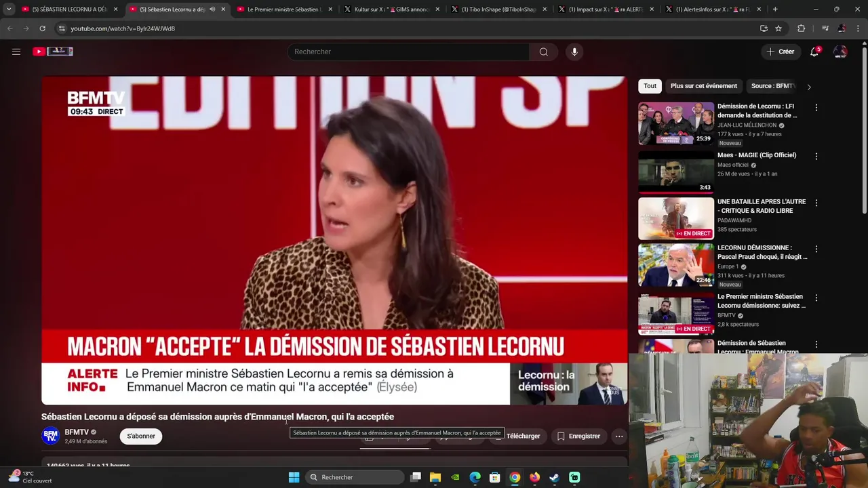
Task: Open the YouTube account avatar menu
Action: pyautogui.click(x=840, y=52)
